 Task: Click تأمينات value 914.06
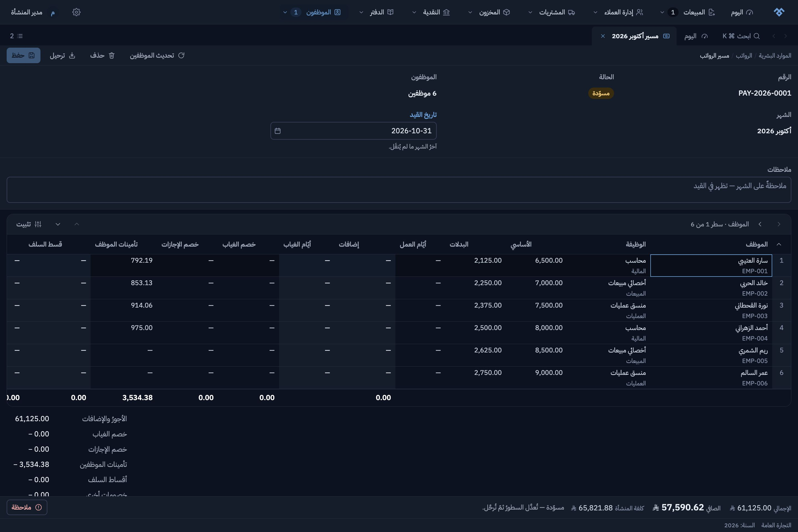coord(142,305)
